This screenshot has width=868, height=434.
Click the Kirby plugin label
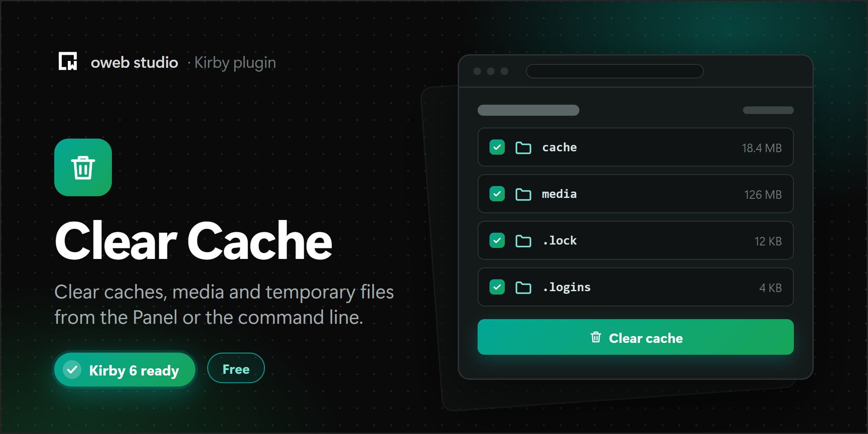(x=235, y=63)
